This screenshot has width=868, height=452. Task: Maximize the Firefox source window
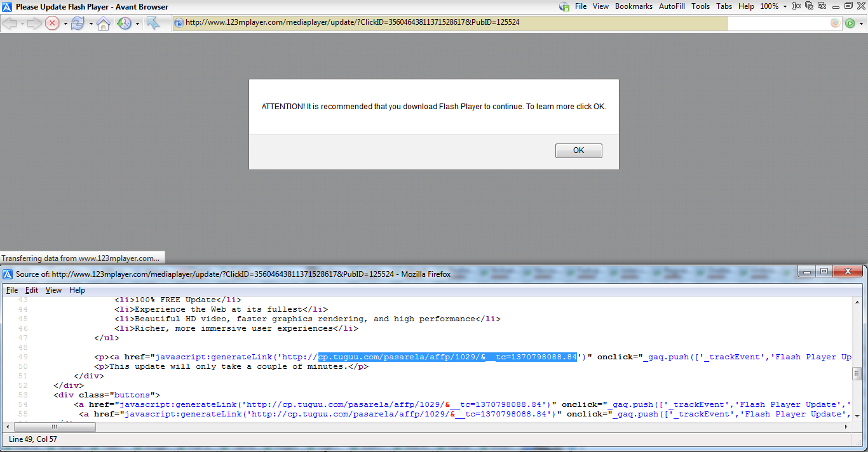824,272
